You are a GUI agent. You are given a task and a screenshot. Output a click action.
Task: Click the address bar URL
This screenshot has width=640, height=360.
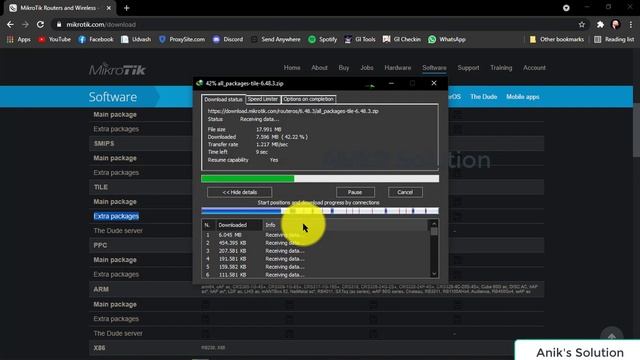(101, 24)
